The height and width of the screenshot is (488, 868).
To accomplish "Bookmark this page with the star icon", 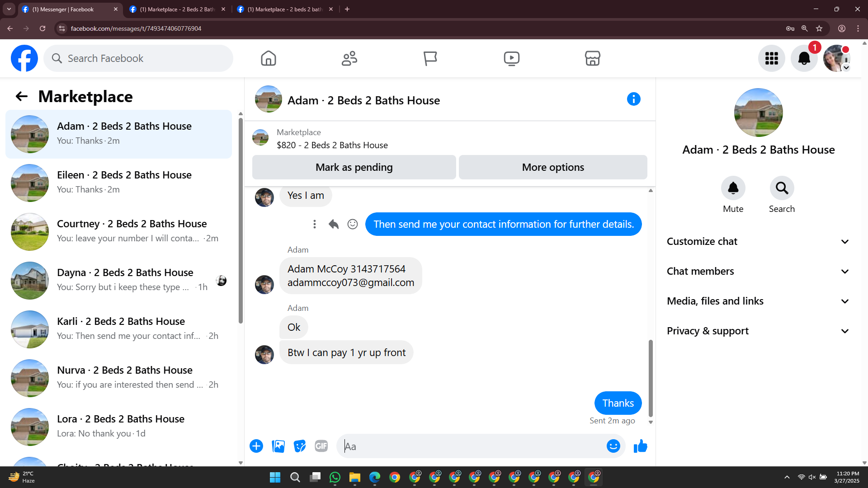I will coord(819,28).
